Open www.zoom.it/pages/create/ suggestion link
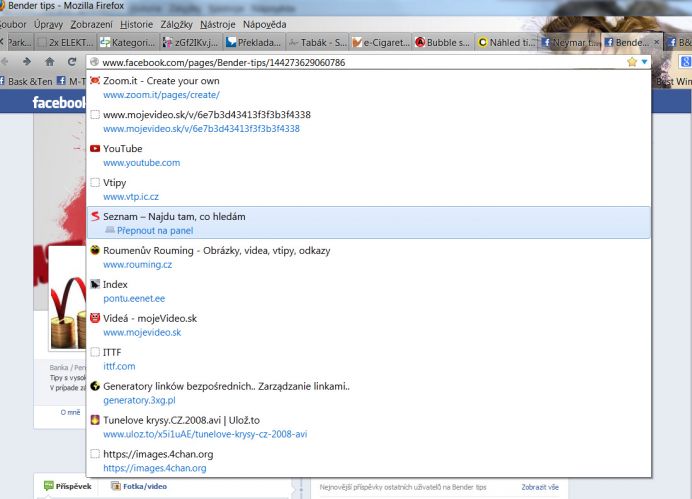The image size is (692, 499). click(x=161, y=95)
